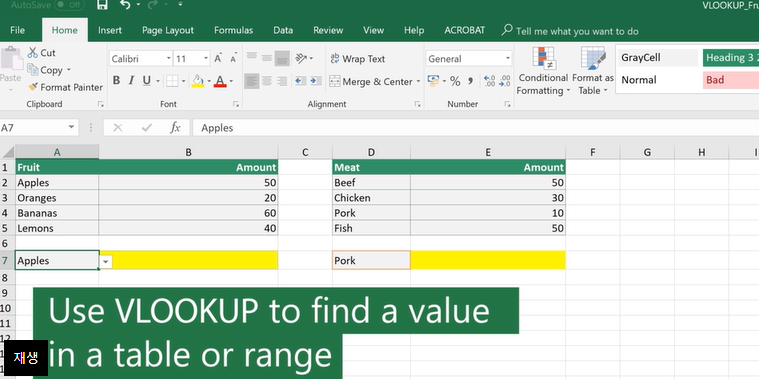759x379 pixels.
Task: Open Format as Table menu
Action: coord(592,71)
